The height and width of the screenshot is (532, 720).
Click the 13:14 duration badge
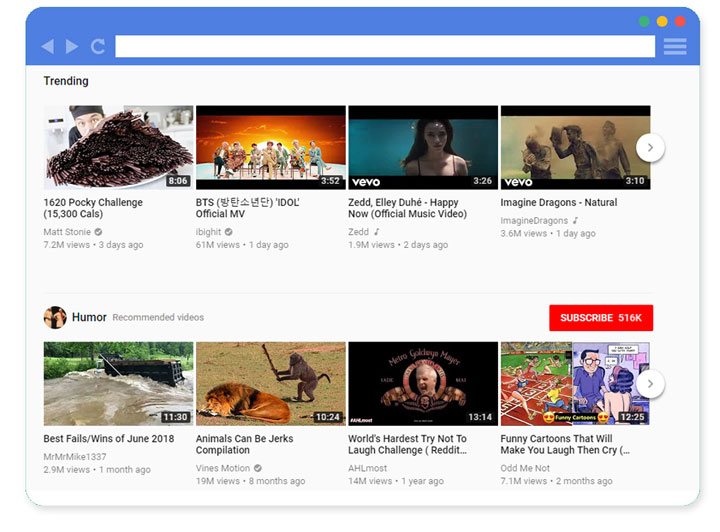(x=480, y=417)
